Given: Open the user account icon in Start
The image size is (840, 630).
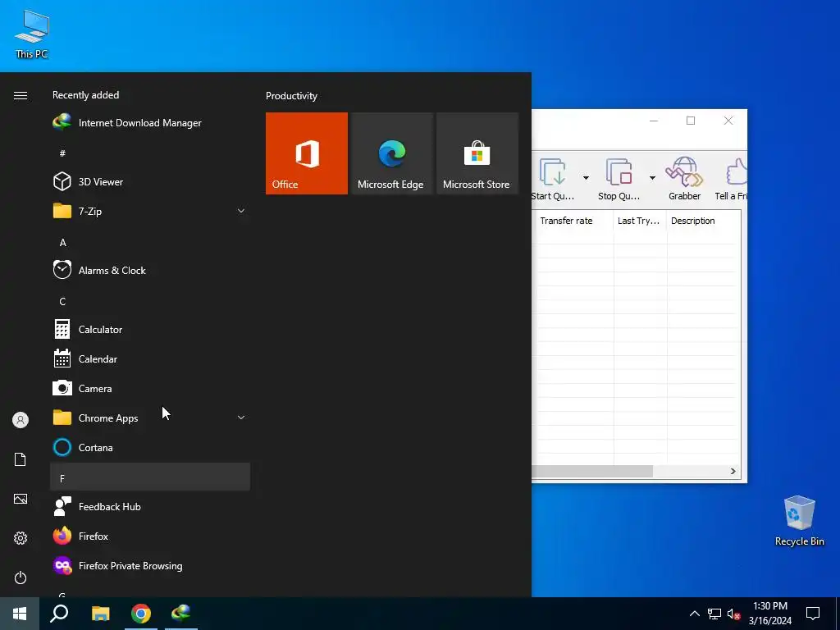Looking at the screenshot, I should coord(21,420).
